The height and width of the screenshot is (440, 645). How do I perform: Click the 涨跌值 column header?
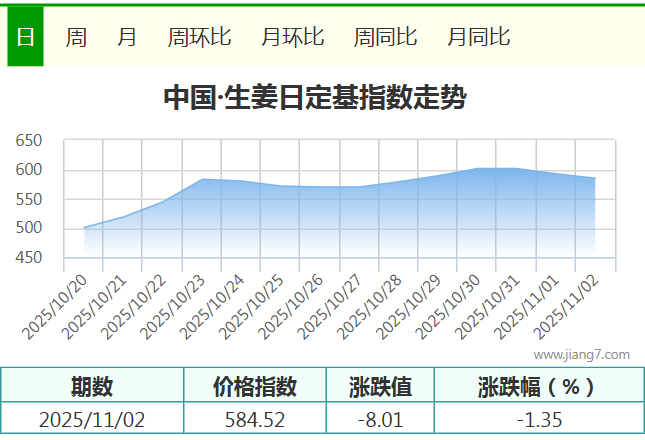tap(380, 386)
